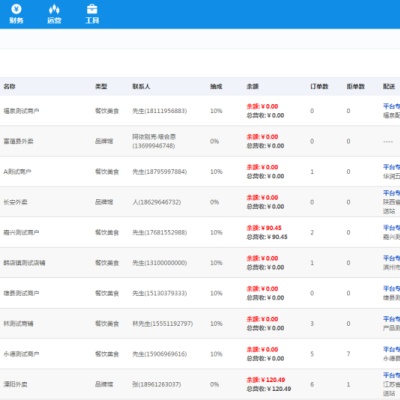Click contact 张(18961263037)
Image resolution: width=400 pixels, height=400 pixels.
click(157, 384)
